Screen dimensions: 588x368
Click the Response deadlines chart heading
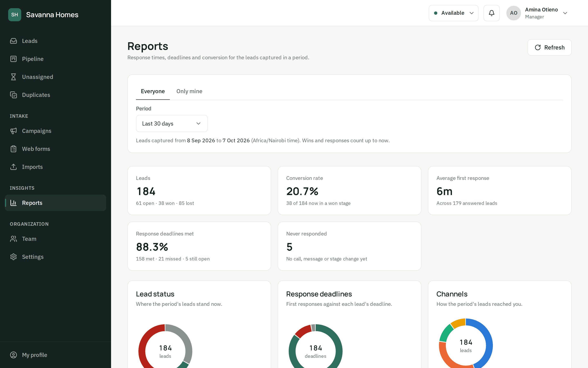pos(319,294)
